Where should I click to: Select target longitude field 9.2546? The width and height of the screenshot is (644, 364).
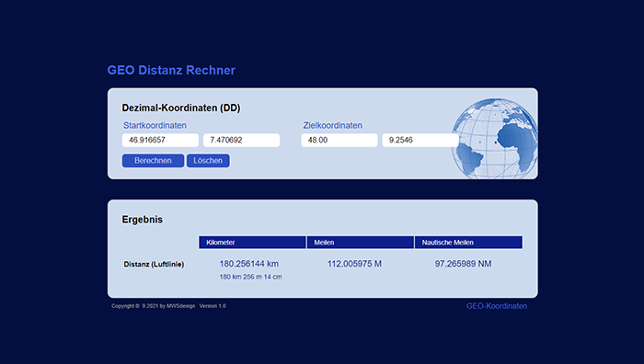[x=420, y=140]
